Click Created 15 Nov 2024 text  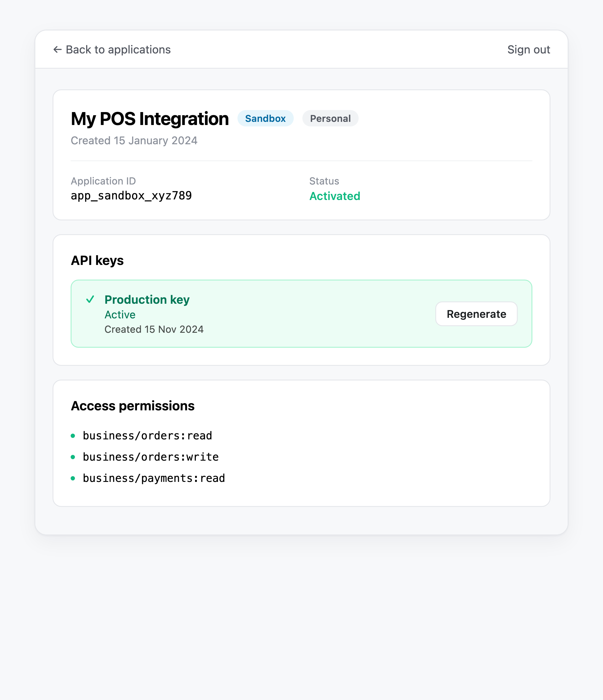coord(154,329)
